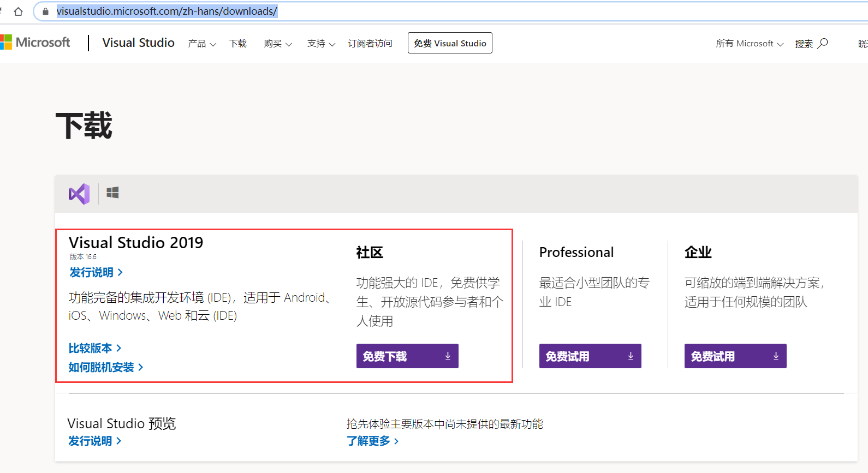Open the 下载 nav item
868x473 pixels.
pyautogui.click(x=238, y=44)
